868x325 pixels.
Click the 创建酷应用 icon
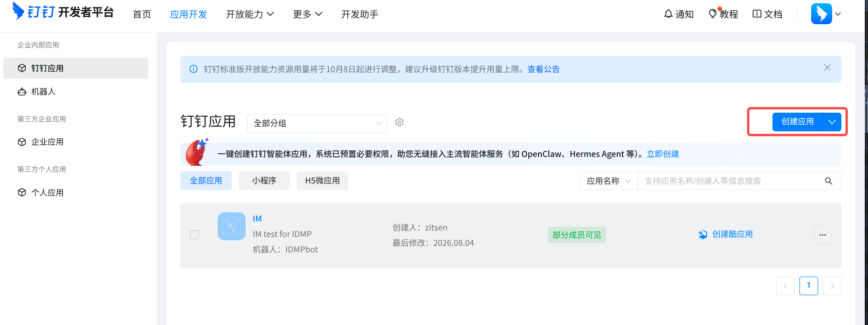703,235
